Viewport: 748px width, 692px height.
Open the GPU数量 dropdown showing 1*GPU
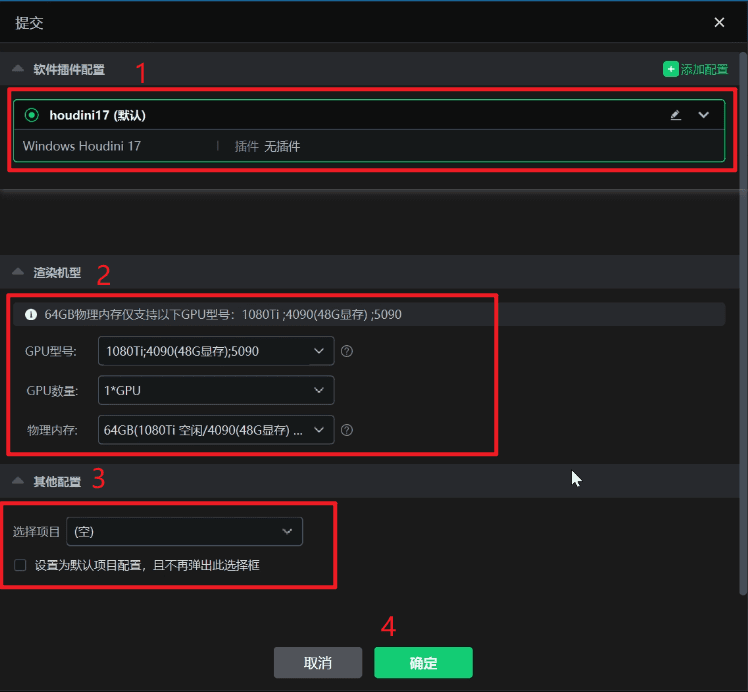[x=216, y=390]
